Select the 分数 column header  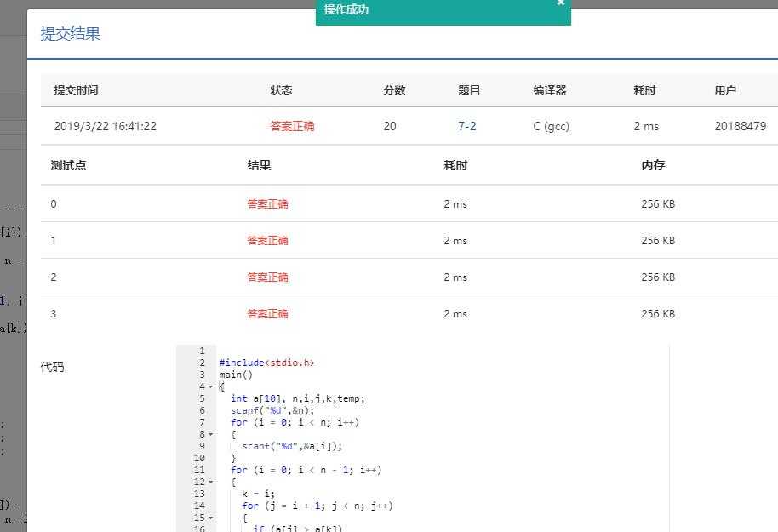394,90
